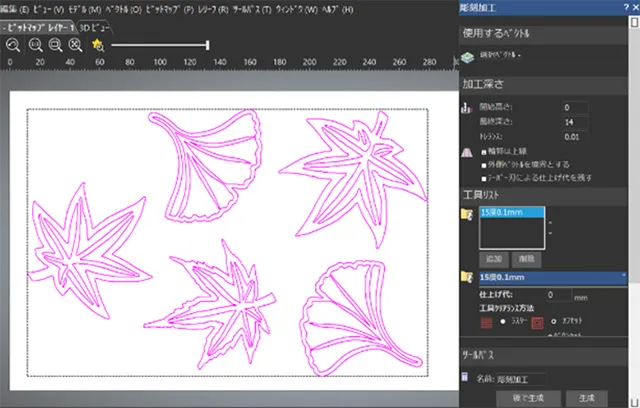Viewport: 640px width, 408px height.
Task: Click the zoom slider handle in toolbar
Action: [x=207, y=44]
